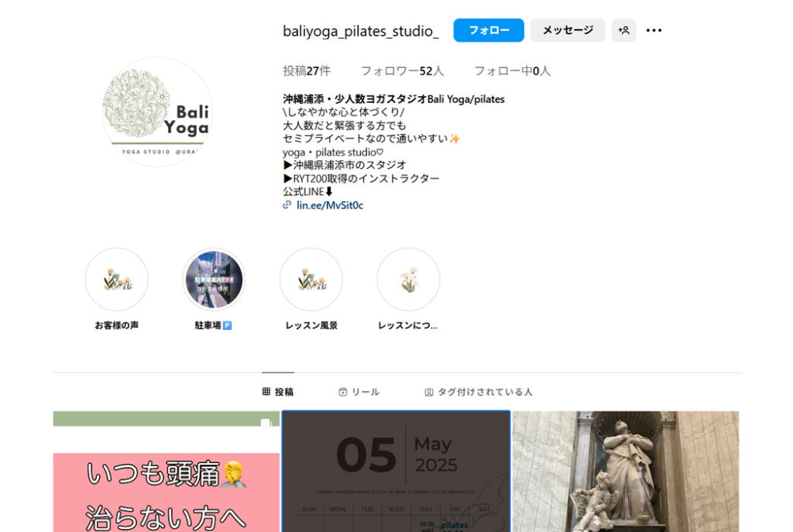
Task: Click the username baliyoga_pilates_studio_
Action: (361, 31)
